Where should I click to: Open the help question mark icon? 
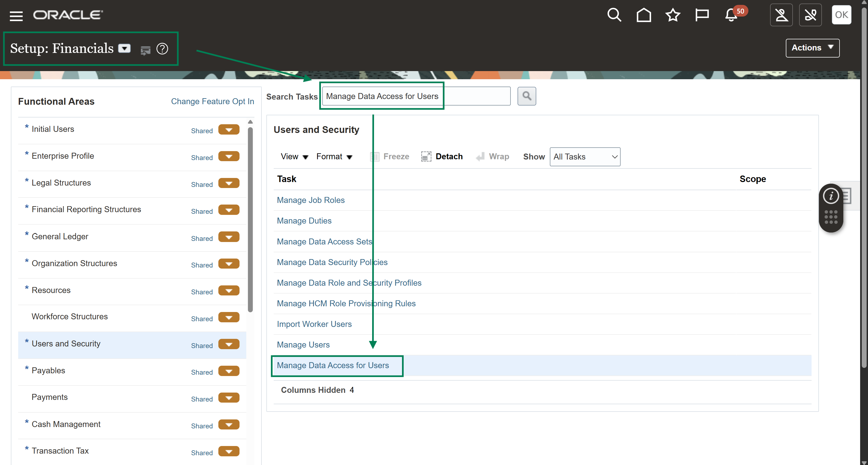(162, 49)
